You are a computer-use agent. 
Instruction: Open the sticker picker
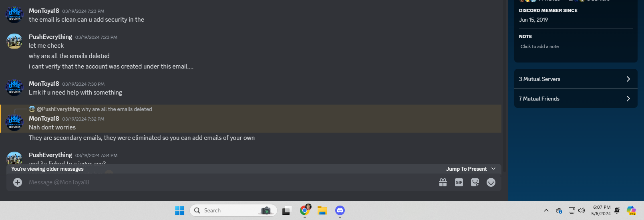(475, 182)
